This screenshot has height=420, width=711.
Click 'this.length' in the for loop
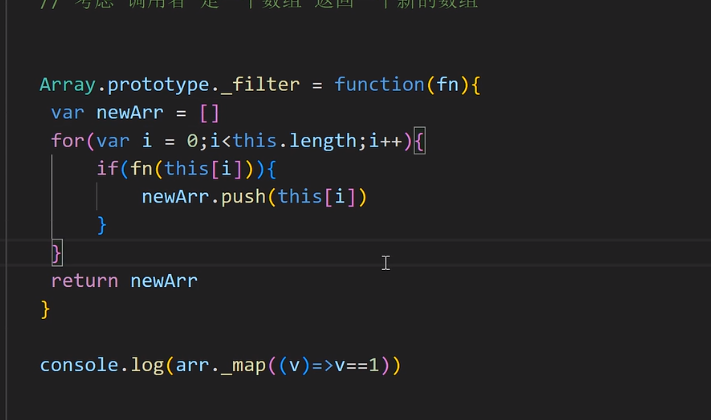[294, 141]
